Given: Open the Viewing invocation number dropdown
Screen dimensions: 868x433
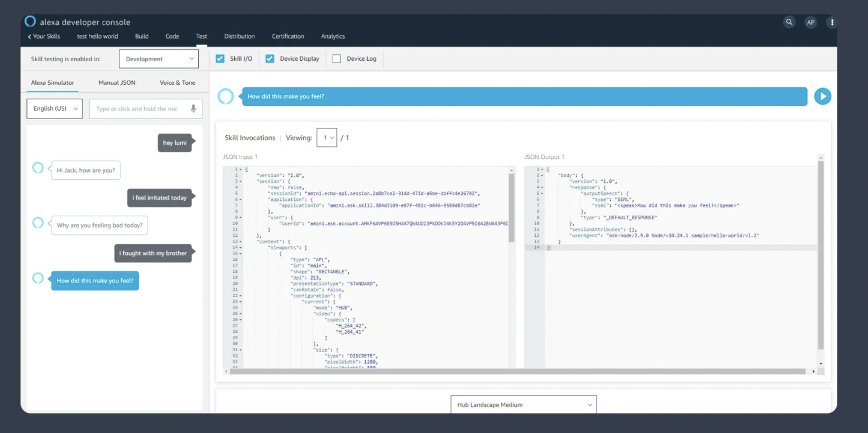Looking at the screenshot, I should point(327,137).
